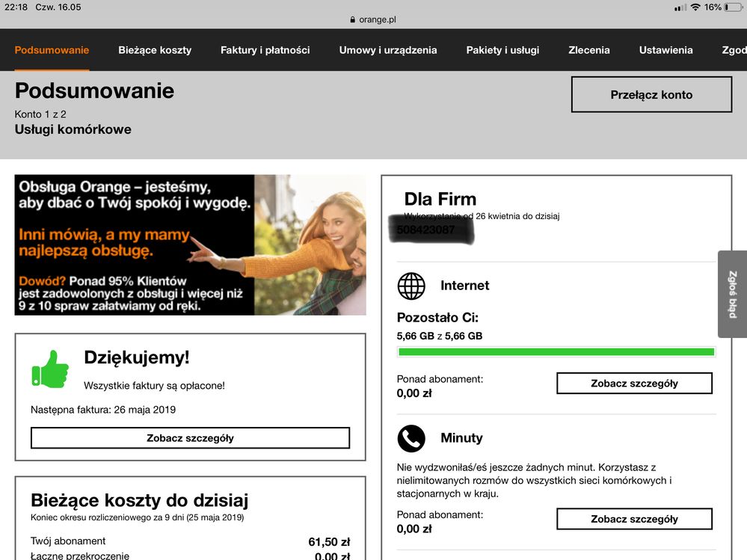Click the Koniec okresu rozliczeniowego text
Image resolution: width=747 pixels, height=560 pixels.
coord(137,517)
